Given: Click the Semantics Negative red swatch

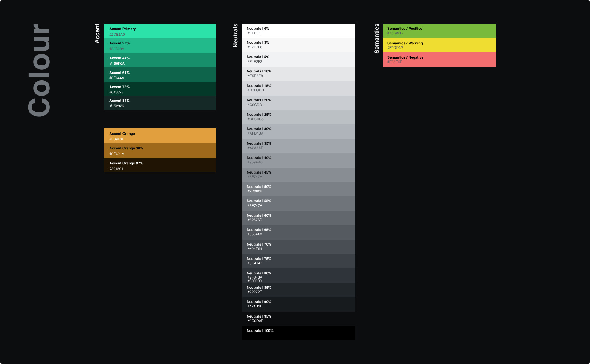Looking at the screenshot, I should coord(439,60).
